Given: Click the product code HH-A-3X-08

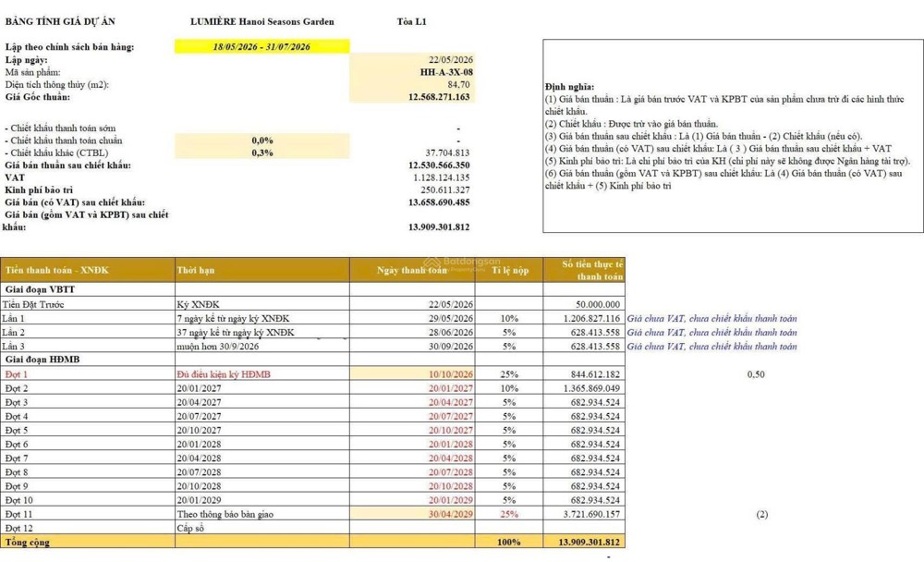Looking at the screenshot, I should click(x=446, y=72).
